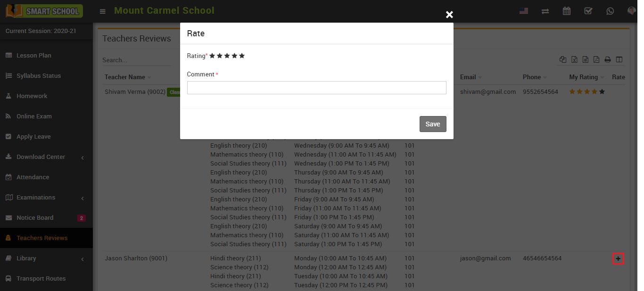Add rating for Jason Sharlton
Screen dimensions: 644x291
[x=618, y=259]
